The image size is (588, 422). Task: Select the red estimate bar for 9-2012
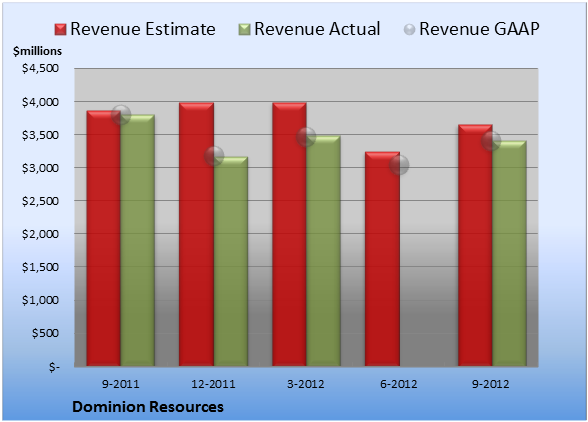(475, 245)
